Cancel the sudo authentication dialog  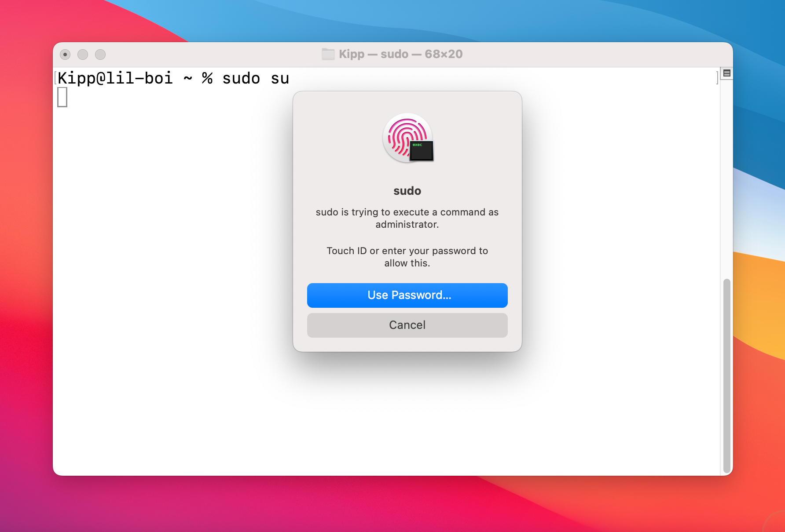point(407,325)
